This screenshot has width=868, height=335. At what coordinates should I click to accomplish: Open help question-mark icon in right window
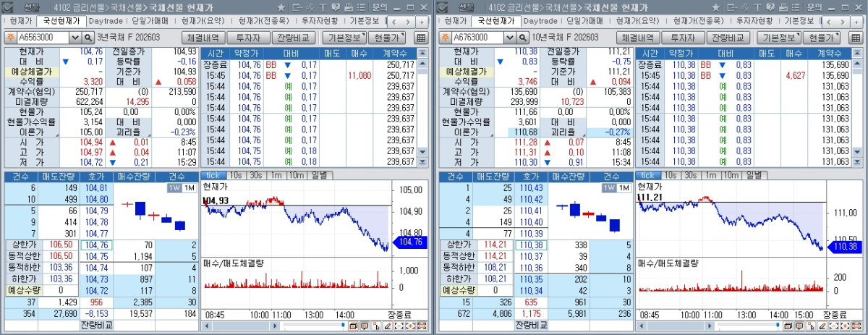pos(770,7)
